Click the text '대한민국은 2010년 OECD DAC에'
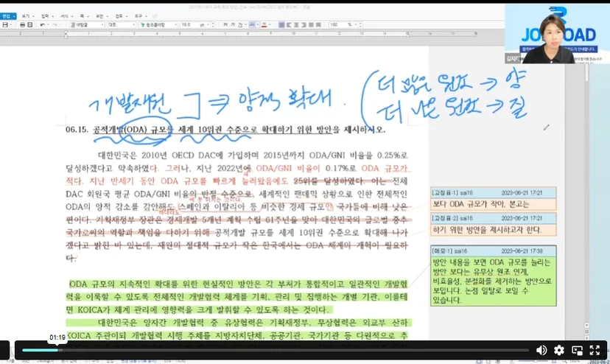 coord(161,155)
